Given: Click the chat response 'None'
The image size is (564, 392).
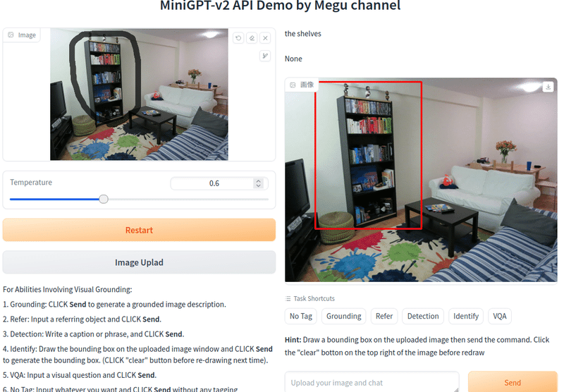Looking at the screenshot, I should [293, 59].
